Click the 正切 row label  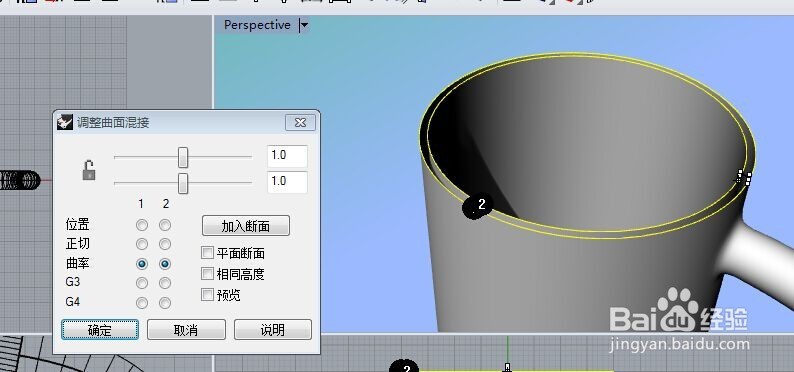pos(77,244)
